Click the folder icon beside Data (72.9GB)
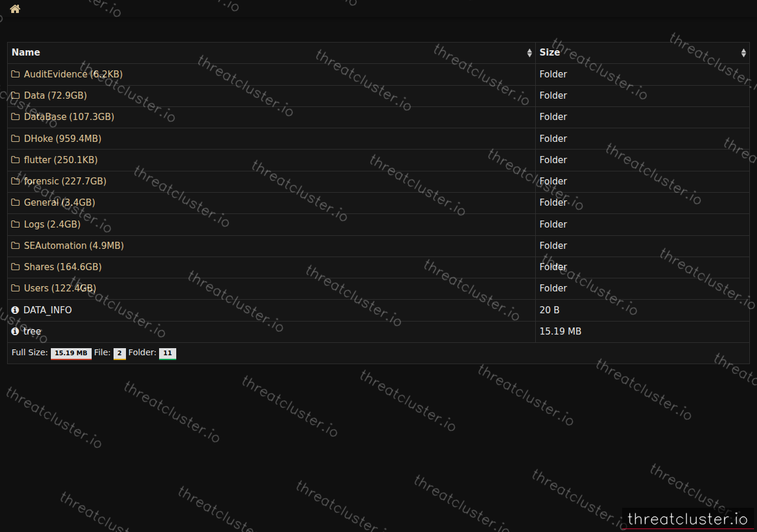 (15, 96)
